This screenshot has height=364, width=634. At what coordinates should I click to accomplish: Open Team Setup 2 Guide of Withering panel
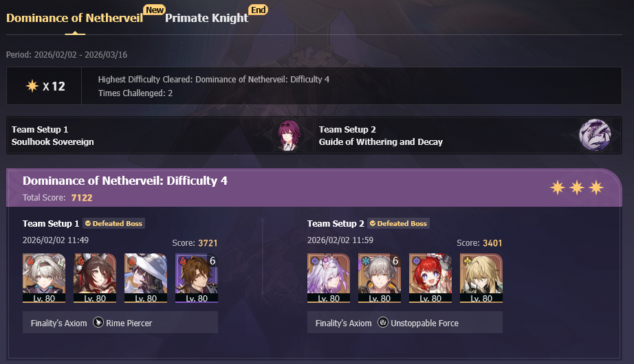[x=468, y=135]
